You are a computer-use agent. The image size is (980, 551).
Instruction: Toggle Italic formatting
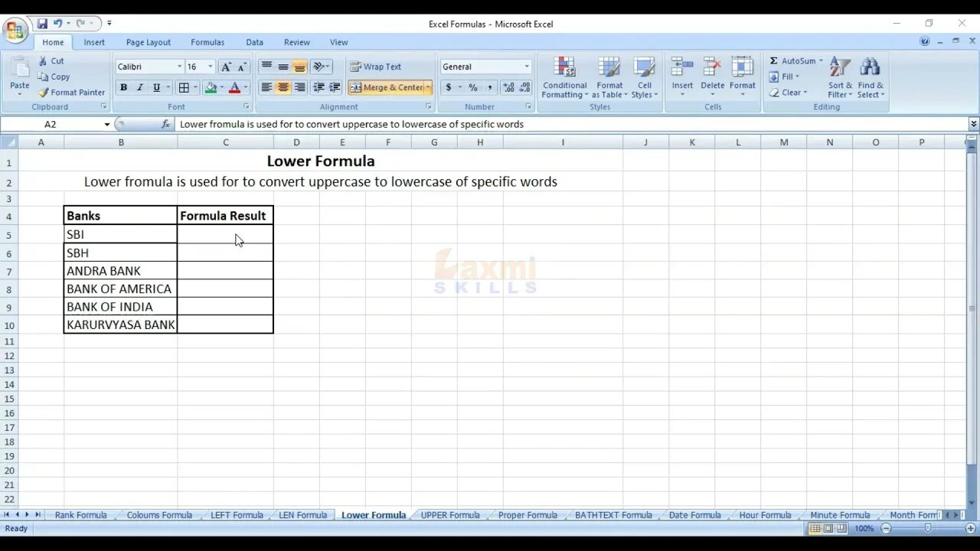[x=139, y=87]
